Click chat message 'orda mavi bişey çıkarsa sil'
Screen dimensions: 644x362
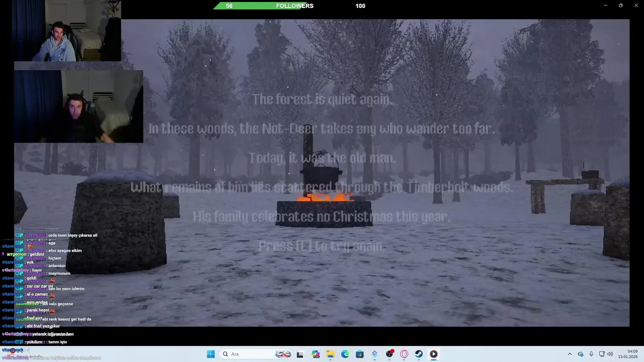pos(72,235)
